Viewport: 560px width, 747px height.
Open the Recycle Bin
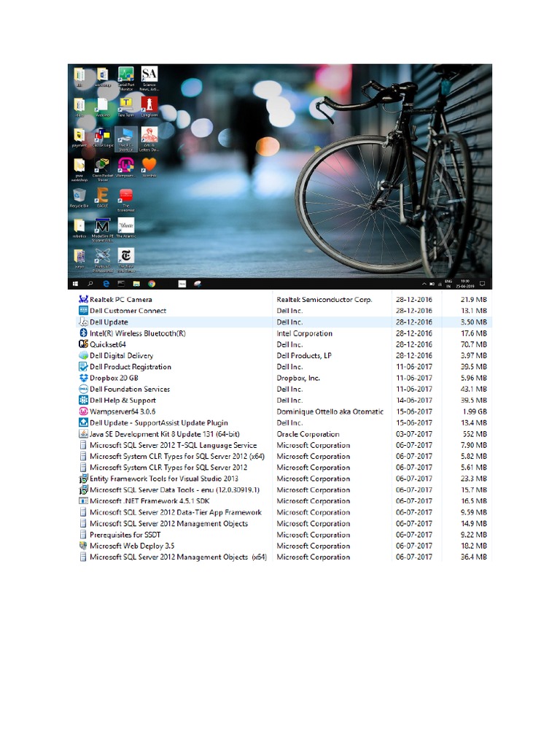79,196
